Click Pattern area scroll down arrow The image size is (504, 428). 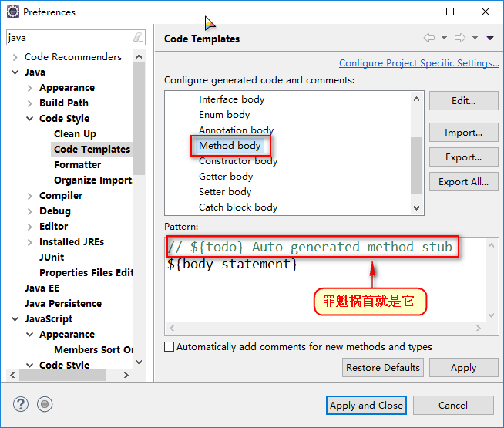[x=491, y=315]
